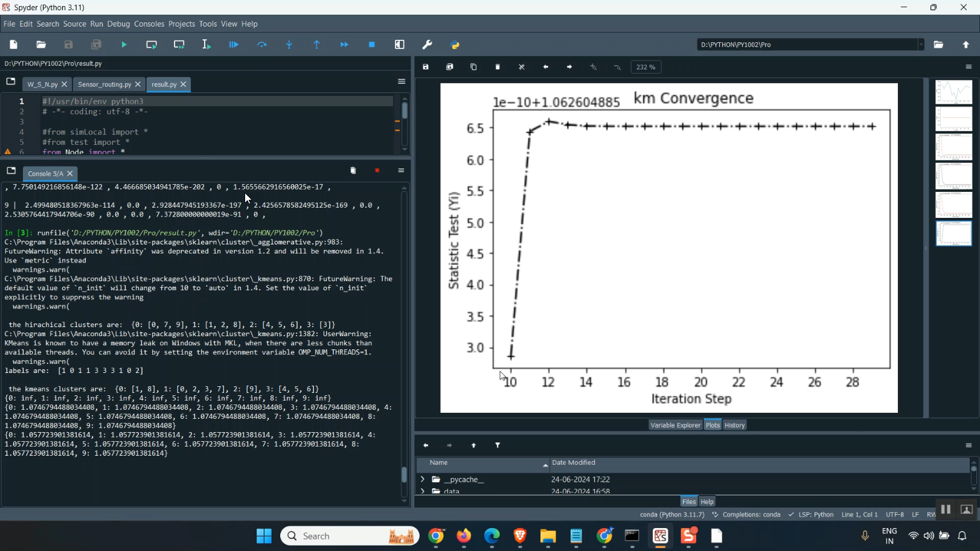
Task: Filter filenames in the Files pane
Action: click(x=498, y=445)
